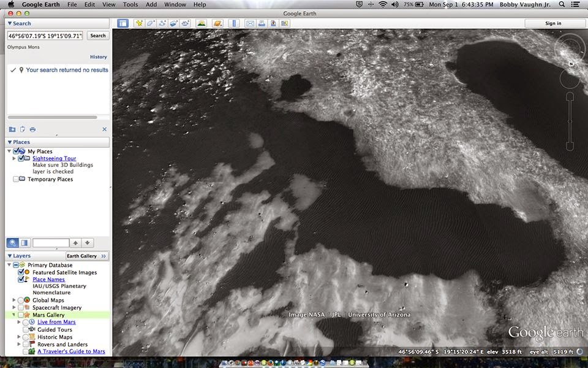Open the View menu
Screen dimensions: 588x368
click(109, 4)
